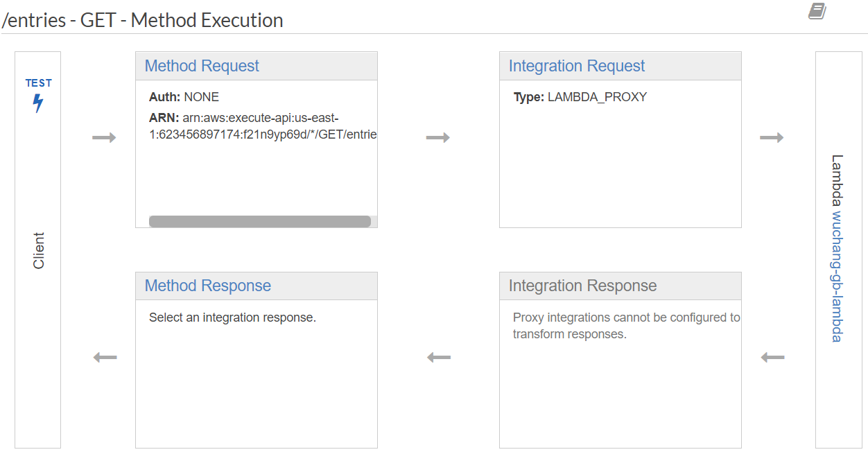Image resolution: width=868 pixels, height=461 pixels.
Task: Click the arrow from Method Request to Integration Request
Action: click(x=438, y=138)
